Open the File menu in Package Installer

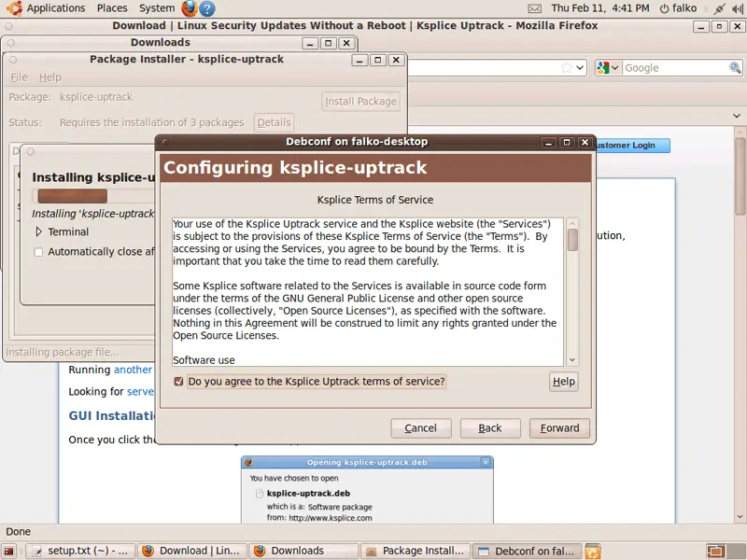click(19, 77)
